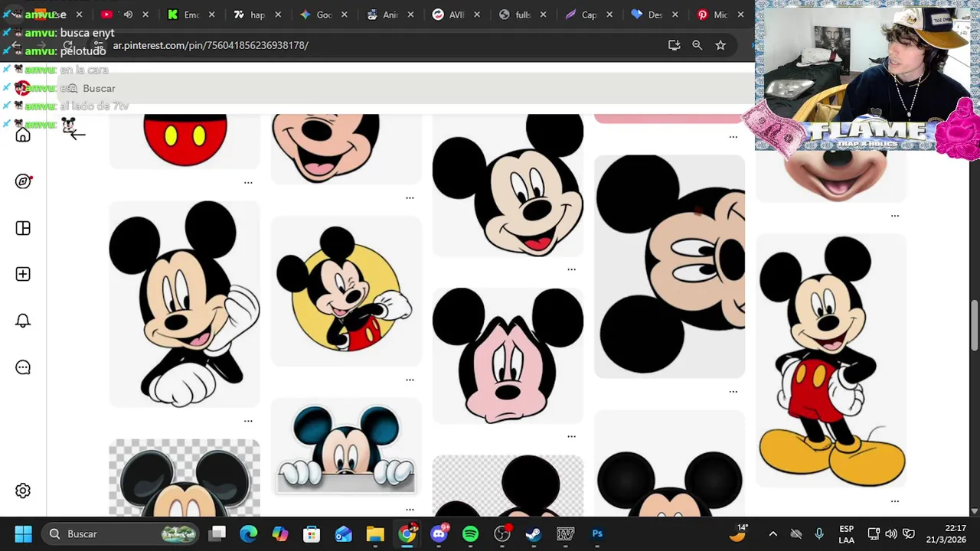Screen dimensions: 980x551
Task: Switch to the 'Anir' browser tab
Action: point(383,15)
